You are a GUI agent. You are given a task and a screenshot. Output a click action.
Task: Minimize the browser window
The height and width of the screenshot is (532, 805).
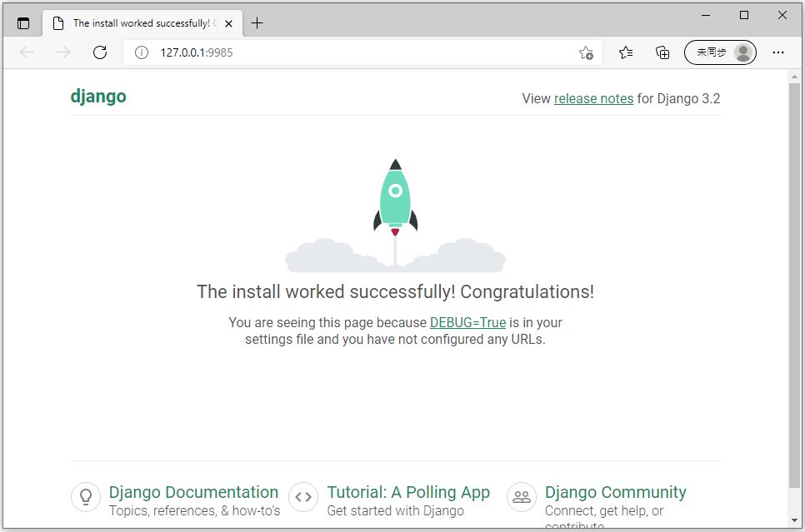tap(706, 15)
